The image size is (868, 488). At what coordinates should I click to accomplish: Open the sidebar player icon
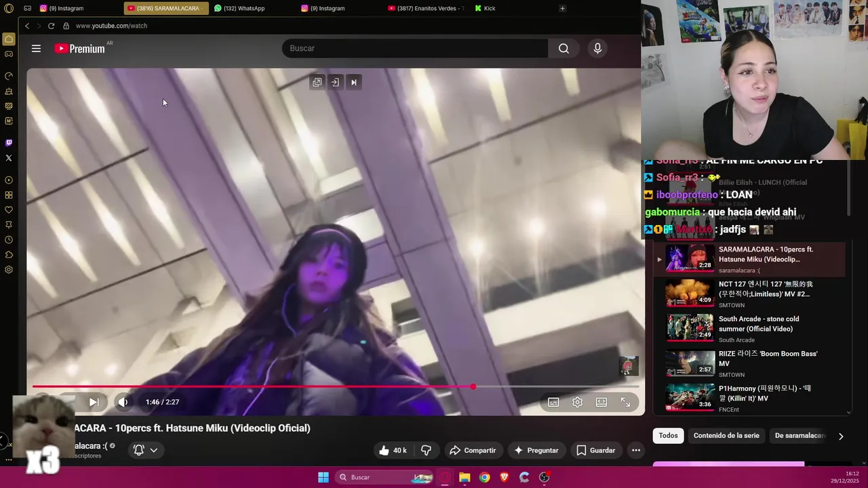click(x=9, y=180)
